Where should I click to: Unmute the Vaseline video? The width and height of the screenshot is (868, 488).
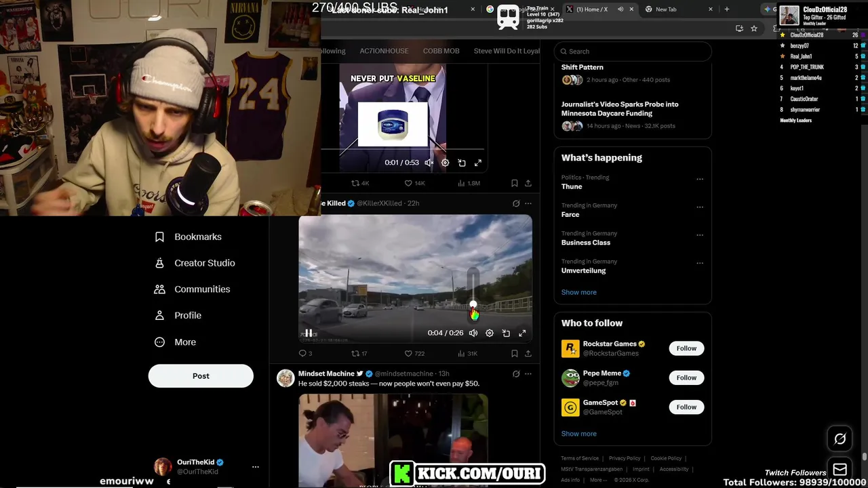pyautogui.click(x=429, y=163)
